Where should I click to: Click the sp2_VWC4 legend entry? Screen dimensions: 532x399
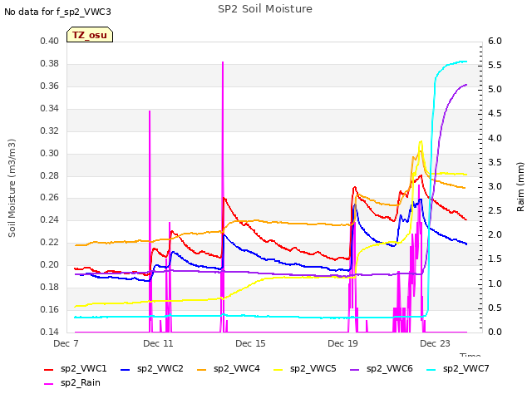pos(229,368)
